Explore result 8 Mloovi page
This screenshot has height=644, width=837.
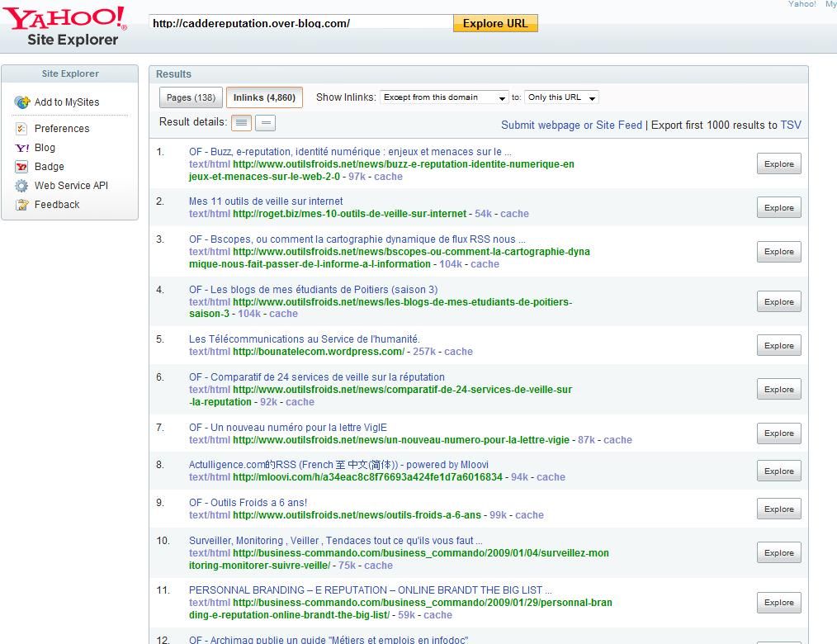pos(779,471)
